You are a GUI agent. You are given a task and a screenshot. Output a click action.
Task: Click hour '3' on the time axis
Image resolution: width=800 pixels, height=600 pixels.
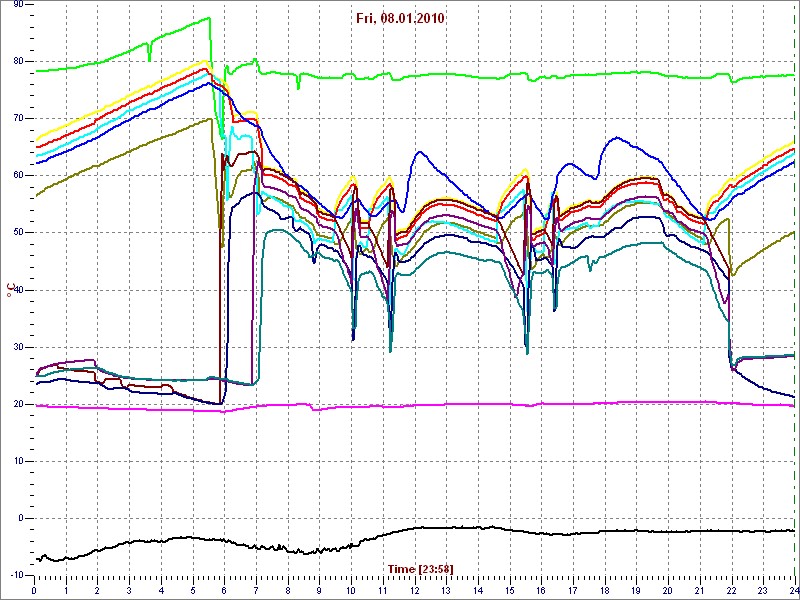point(129,588)
